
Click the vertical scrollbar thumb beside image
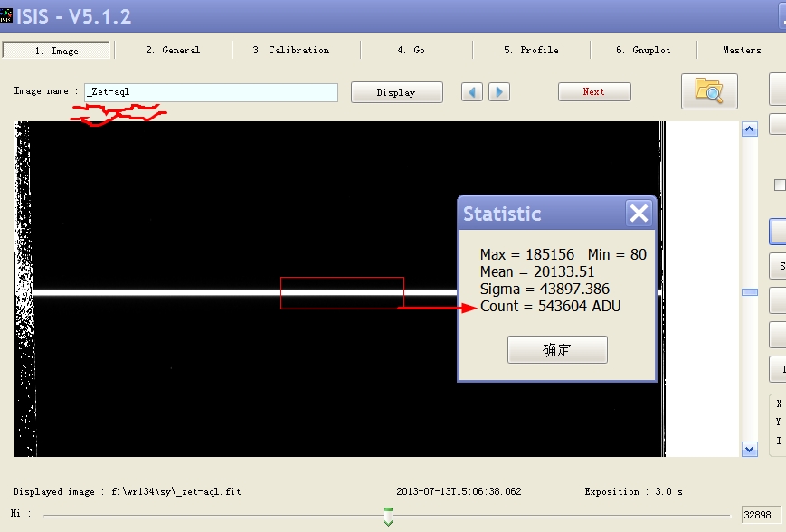[749, 292]
